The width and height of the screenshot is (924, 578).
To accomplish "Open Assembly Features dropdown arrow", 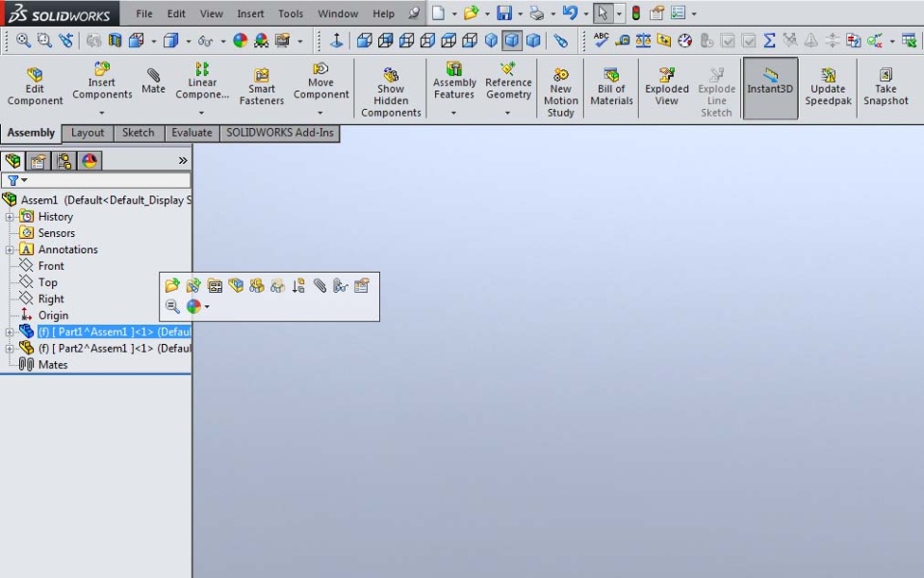I will coord(453,113).
